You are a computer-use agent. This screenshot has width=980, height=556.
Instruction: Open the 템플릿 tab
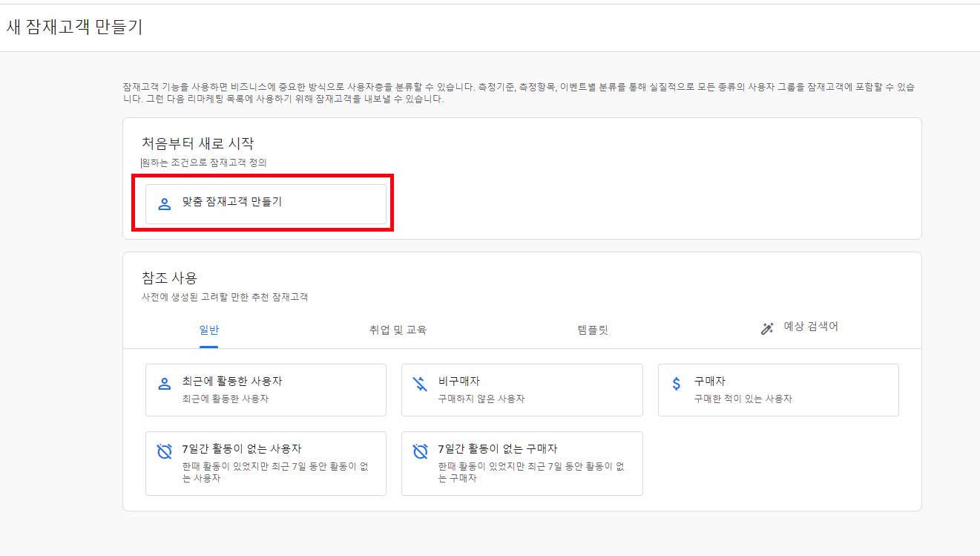tap(591, 330)
